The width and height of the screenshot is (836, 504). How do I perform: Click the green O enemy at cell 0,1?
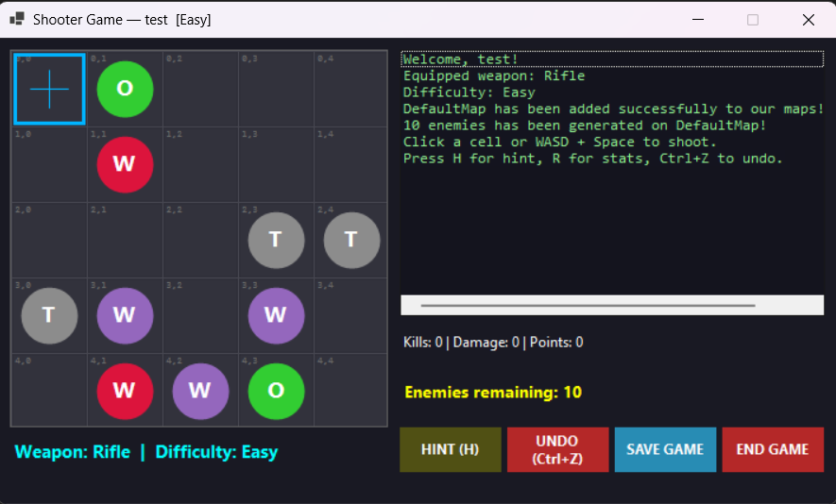[125, 89]
